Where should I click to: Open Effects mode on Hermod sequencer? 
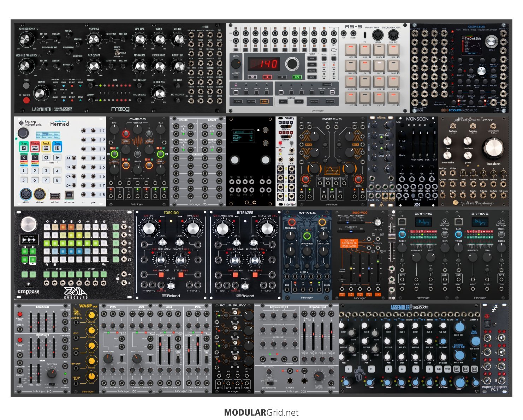[x=35, y=146]
